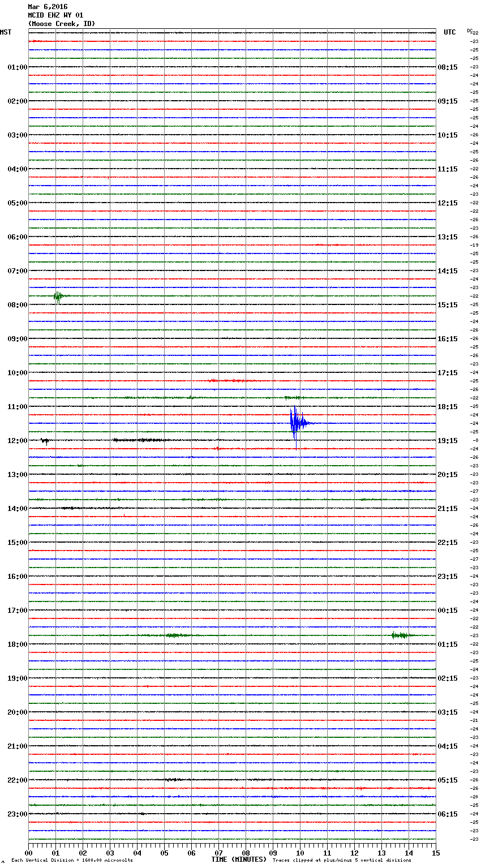Screen dimensions: 481x868
Task: Click the '17:15' UTC time label
Action: click(448, 373)
